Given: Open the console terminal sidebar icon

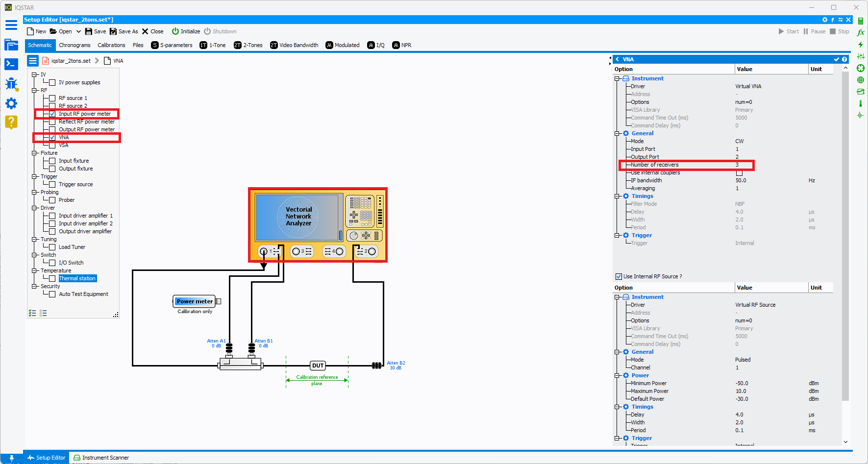Looking at the screenshot, I should 11,64.
